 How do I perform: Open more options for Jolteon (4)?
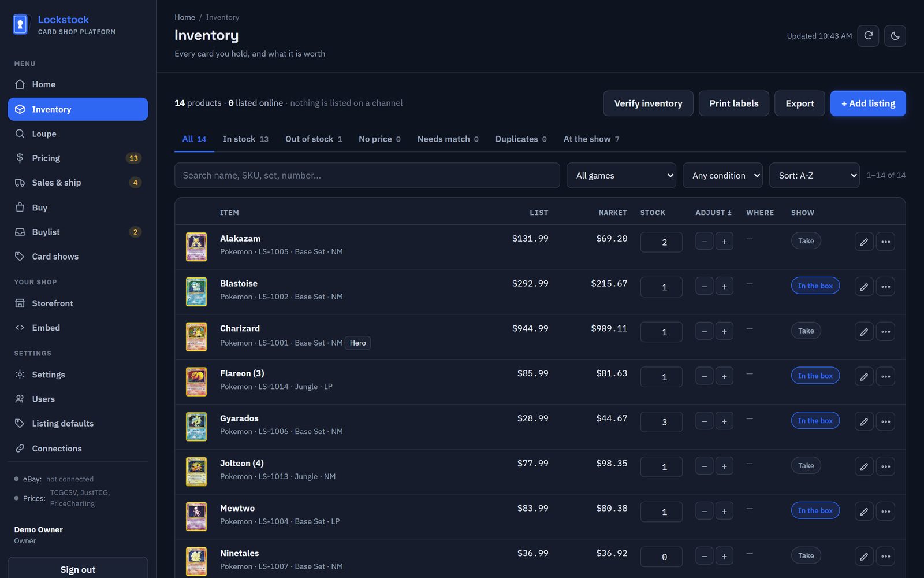tap(886, 466)
